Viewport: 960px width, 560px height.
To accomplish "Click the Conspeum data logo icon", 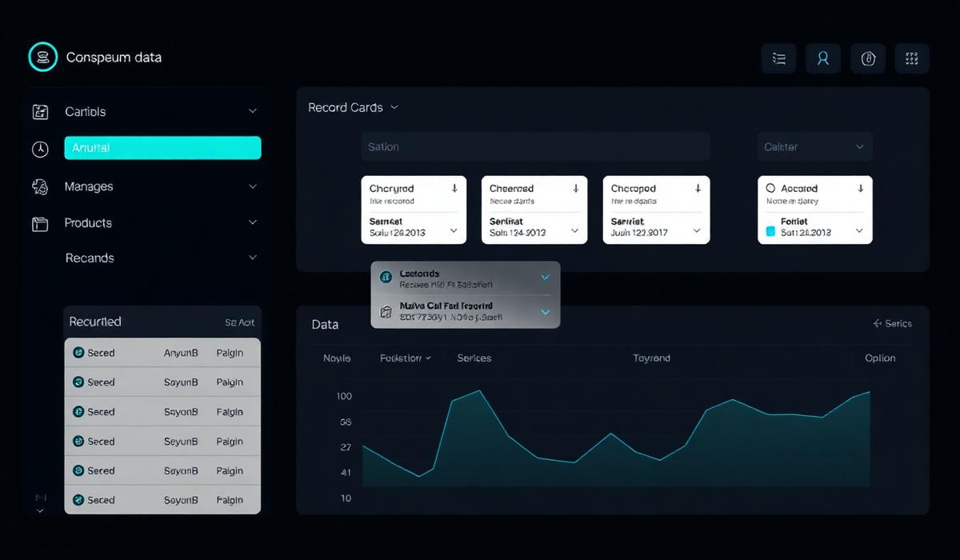I will pyautogui.click(x=43, y=57).
